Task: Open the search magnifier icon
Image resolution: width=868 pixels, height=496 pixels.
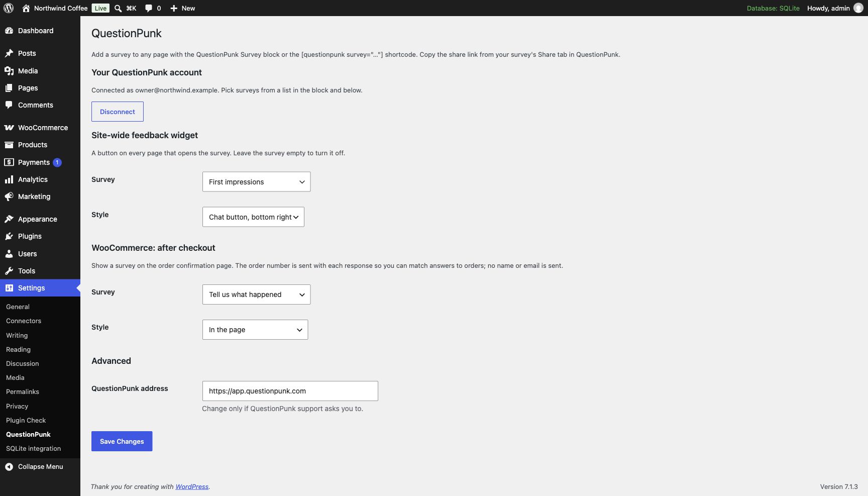Action: point(118,8)
